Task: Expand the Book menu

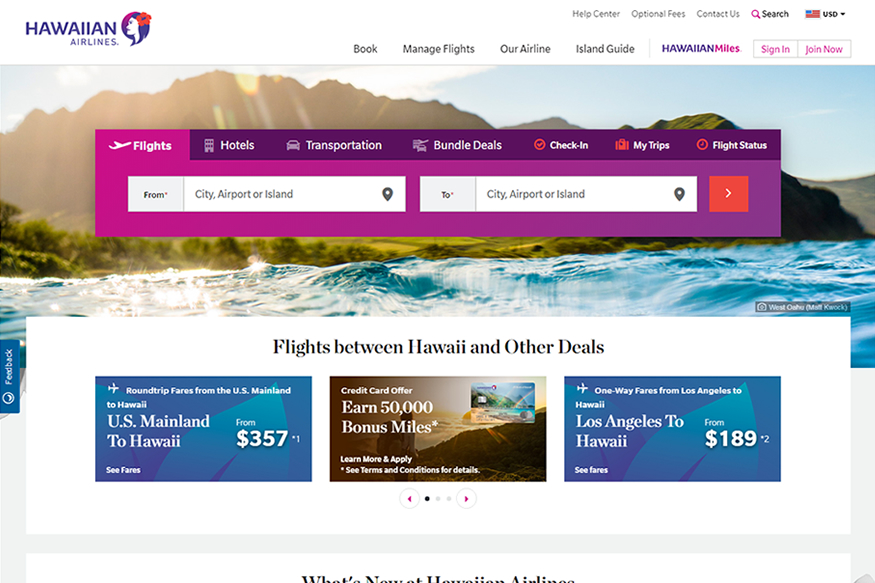Action: [365, 49]
